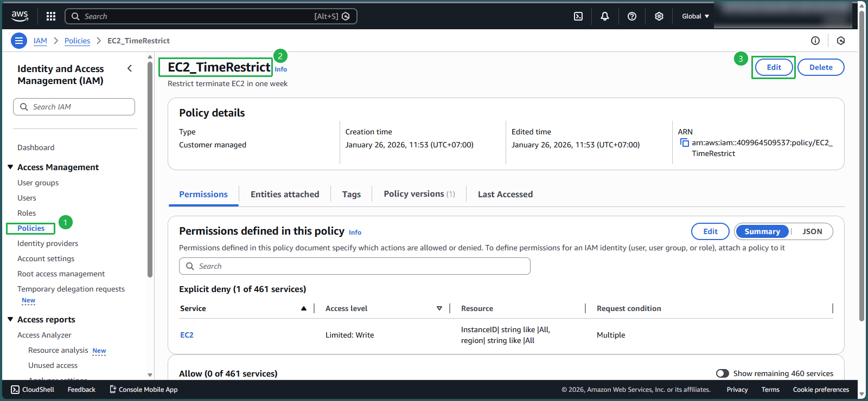The width and height of the screenshot is (868, 401).
Task: Click the permissions Search field
Action: [x=354, y=266]
